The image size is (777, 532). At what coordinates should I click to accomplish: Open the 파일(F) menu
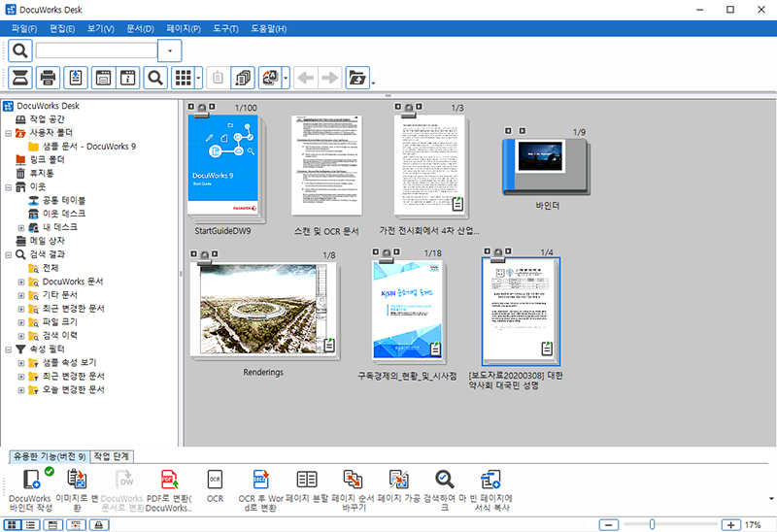(24, 29)
